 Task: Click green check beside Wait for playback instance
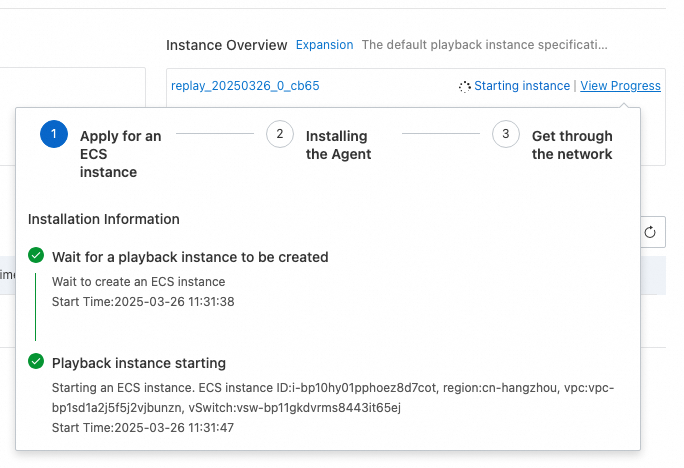[x=36, y=256]
